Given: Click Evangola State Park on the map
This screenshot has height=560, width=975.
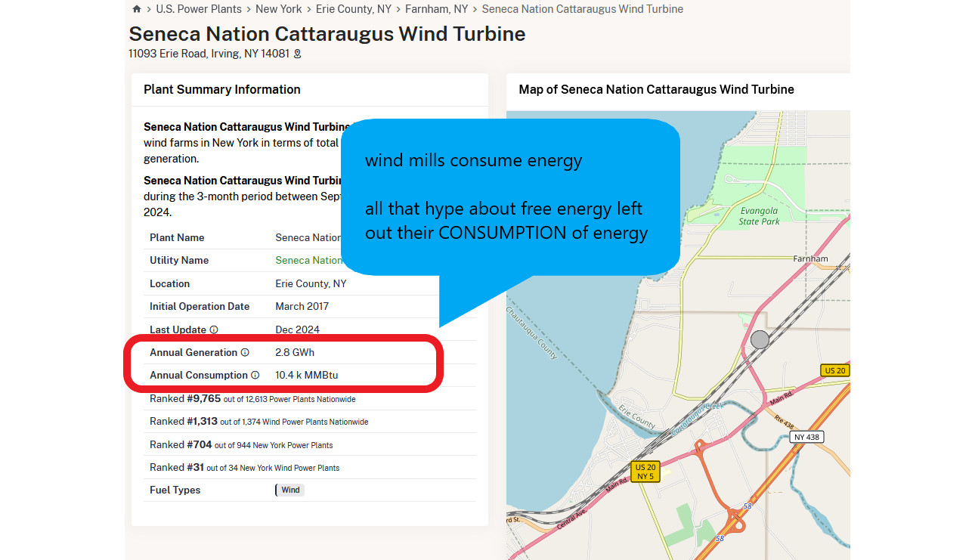Looking at the screenshot, I should [x=759, y=216].
